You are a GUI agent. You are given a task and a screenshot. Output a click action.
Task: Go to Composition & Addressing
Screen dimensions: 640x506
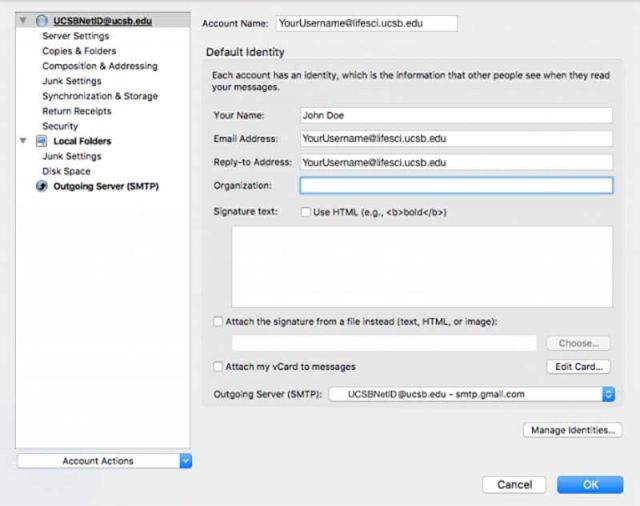pos(99,66)
